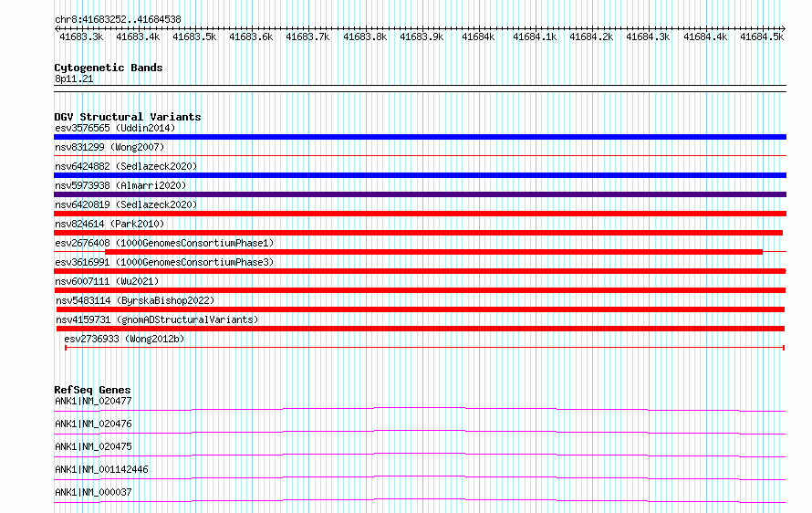This screenshot has height=513, width=812.
Task: Click the ANK1|NM_020475 transcript line
Action: pos(420,455)
